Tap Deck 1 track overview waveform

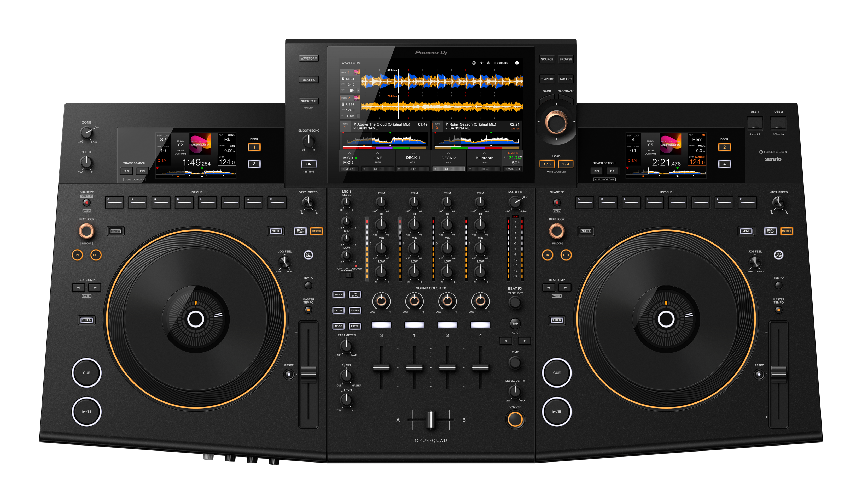[x=385, y=140]
